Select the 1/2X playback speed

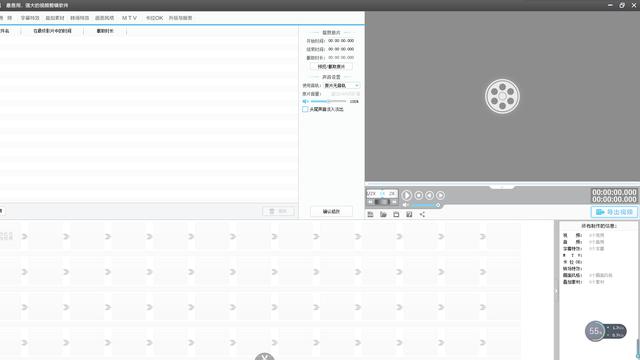[x=371, y=193]
